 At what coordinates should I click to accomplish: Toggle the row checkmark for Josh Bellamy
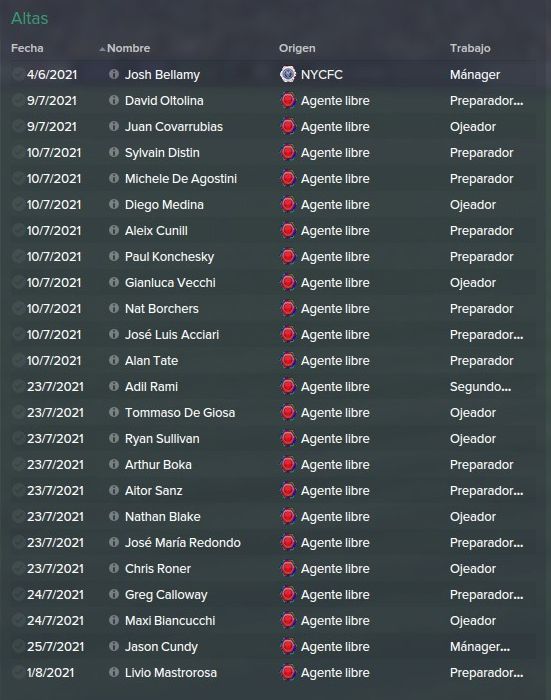tap(18, 74)
